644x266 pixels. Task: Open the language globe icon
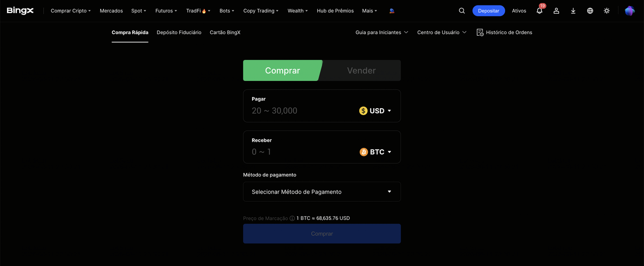pyautogui.click(x=590, y=11)
